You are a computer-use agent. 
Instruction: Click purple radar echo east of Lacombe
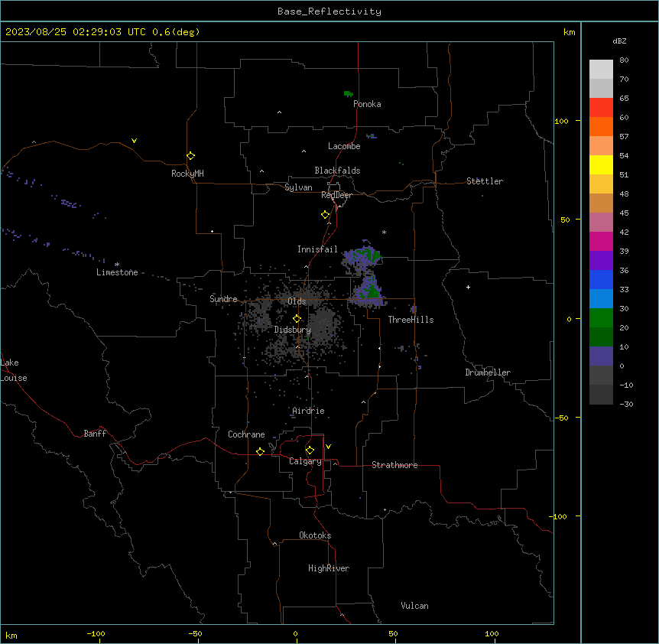tap(371, 136)
